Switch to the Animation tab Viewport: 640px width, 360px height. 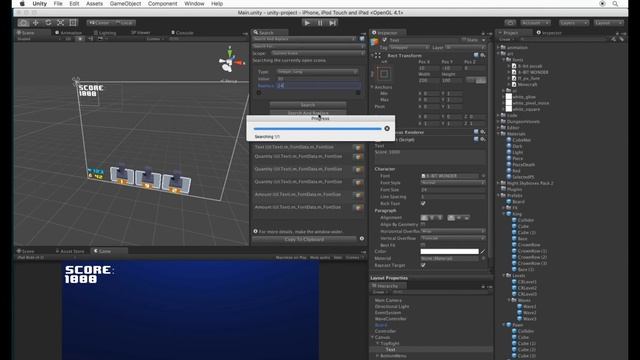(69, 33)
